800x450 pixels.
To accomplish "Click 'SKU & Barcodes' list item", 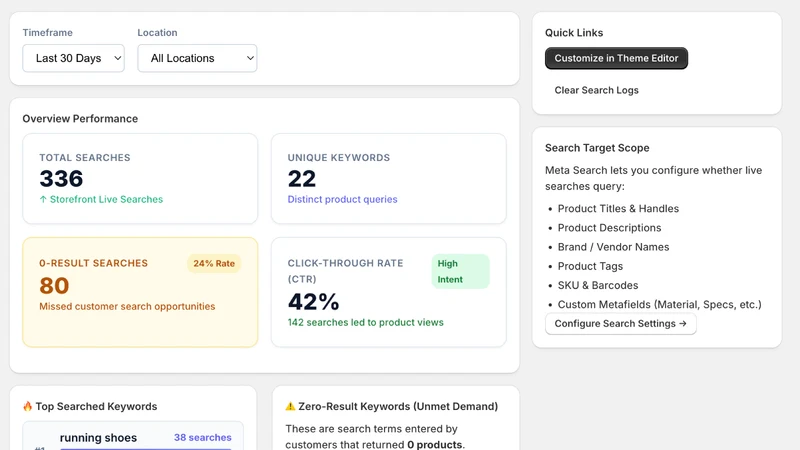I will [x=597, y=285].
